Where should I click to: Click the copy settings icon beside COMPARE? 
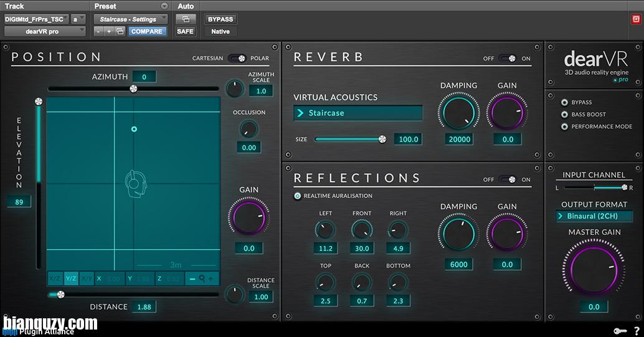pos(120,31)
